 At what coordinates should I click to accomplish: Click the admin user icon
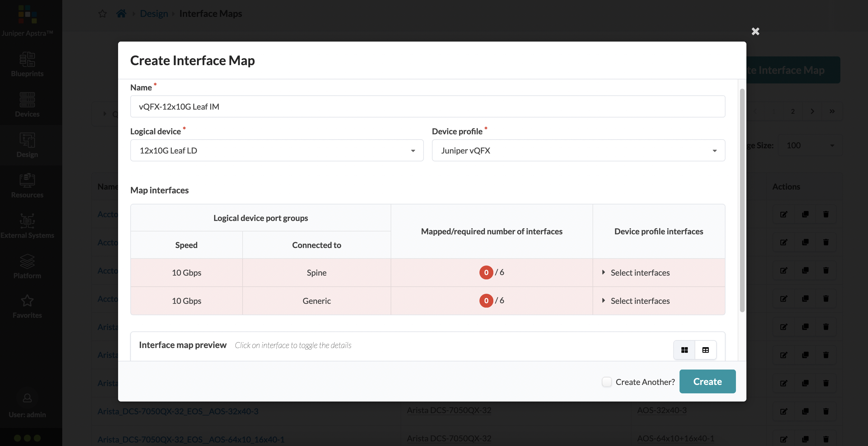(x=27, y=398)
